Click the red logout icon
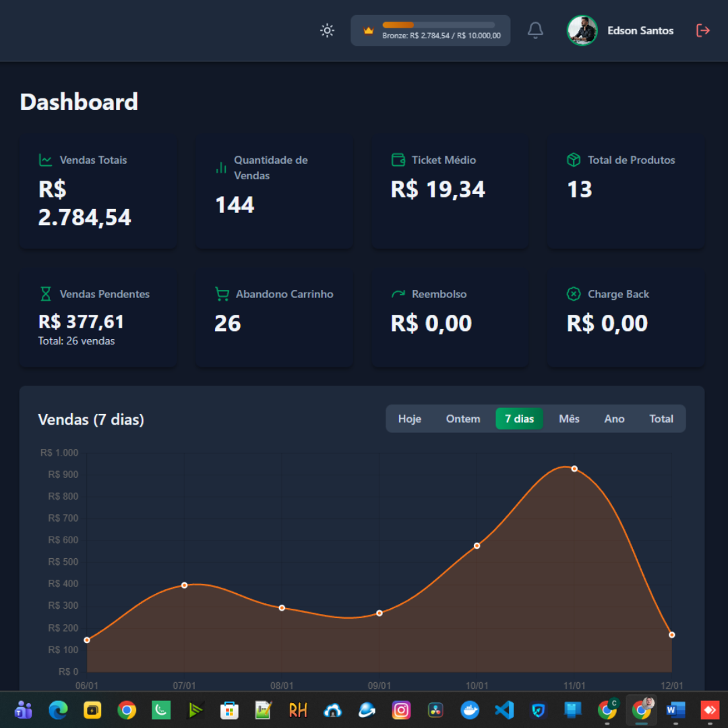 point(702,30)
